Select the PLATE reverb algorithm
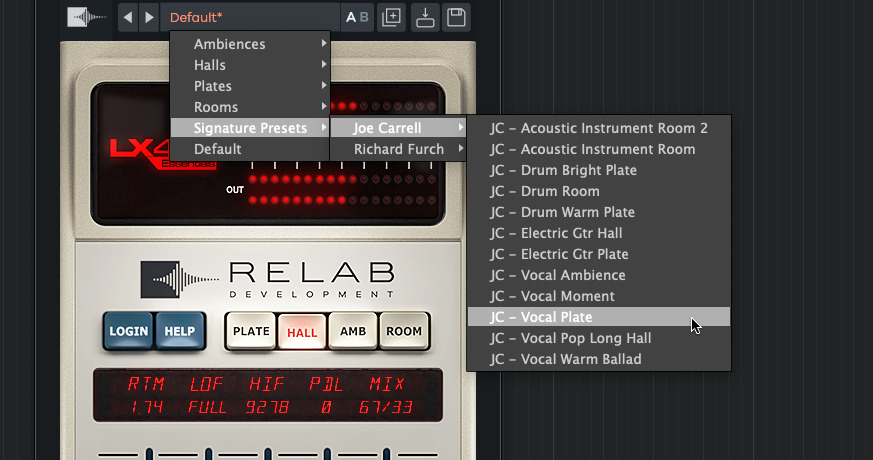873x460 pixels. click(x=251, y=331)
